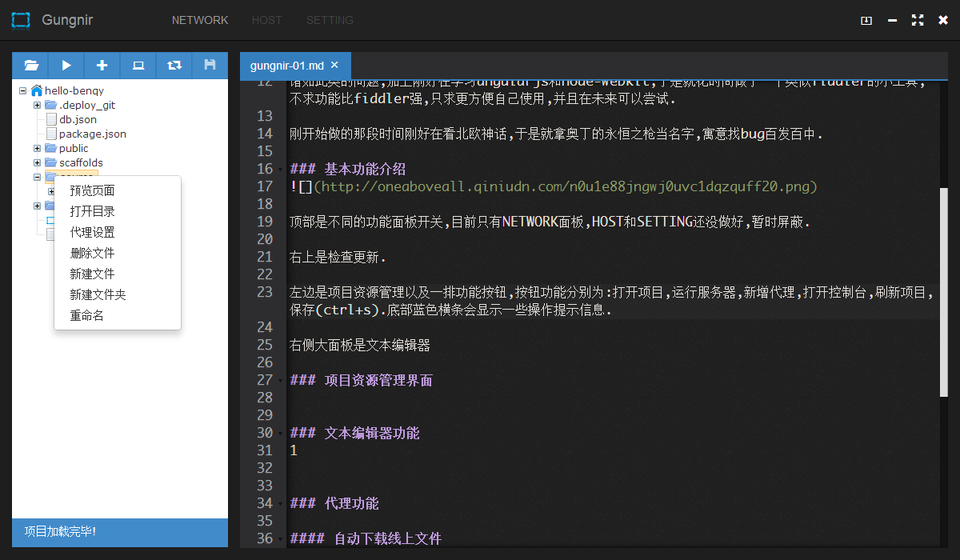Toggle fullscreen with the expand icon
The height and width of the screenshot is (560, 960).
[918, 20]
